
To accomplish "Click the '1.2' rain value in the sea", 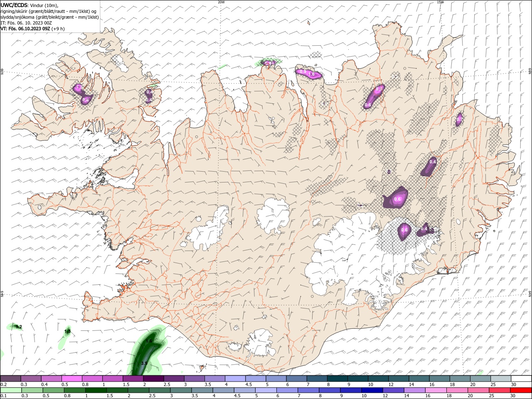I will tap(19, 327).
